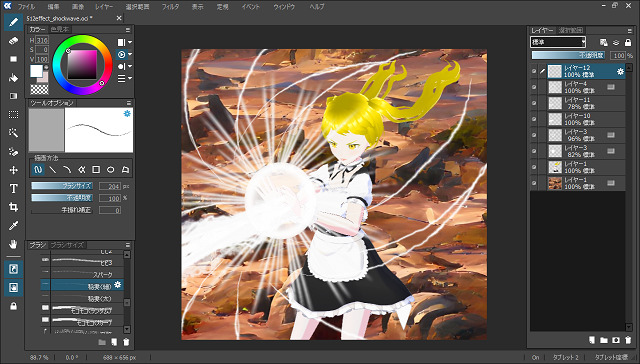Click the duplicate brush icon

click(x=114, y=342)
